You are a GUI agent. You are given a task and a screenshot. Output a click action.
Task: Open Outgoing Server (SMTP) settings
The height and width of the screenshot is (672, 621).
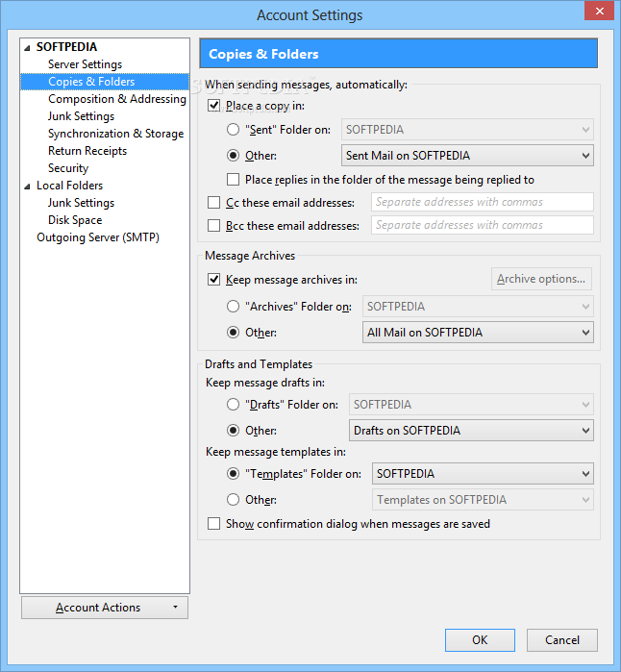tap(98, 237)
